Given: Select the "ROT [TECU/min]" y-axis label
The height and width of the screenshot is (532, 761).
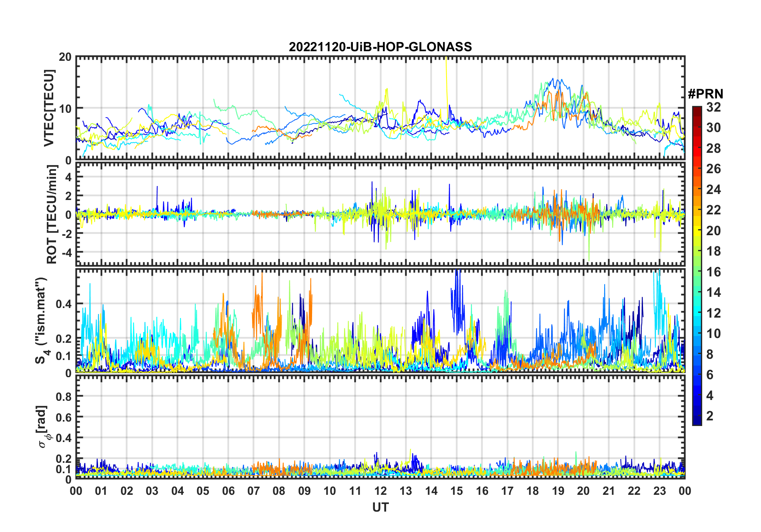Looking at the screenshot, I should (52, 214).
